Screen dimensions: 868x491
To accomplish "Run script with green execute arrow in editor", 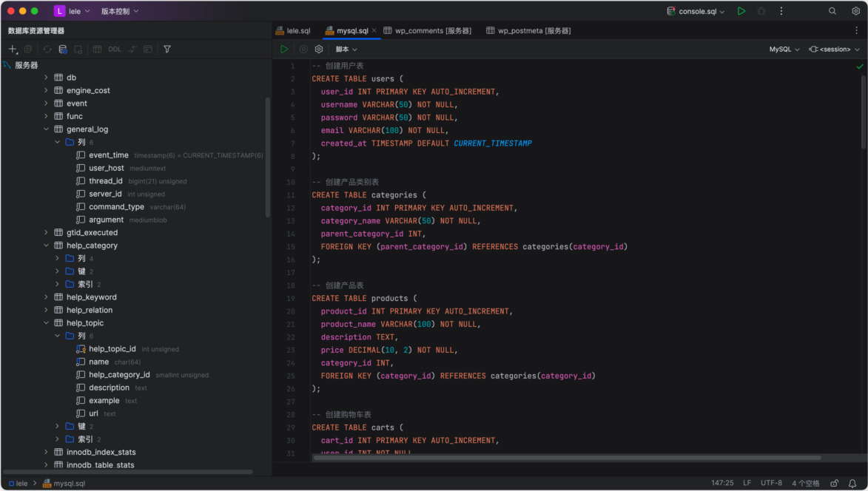I will coord(284,50).
